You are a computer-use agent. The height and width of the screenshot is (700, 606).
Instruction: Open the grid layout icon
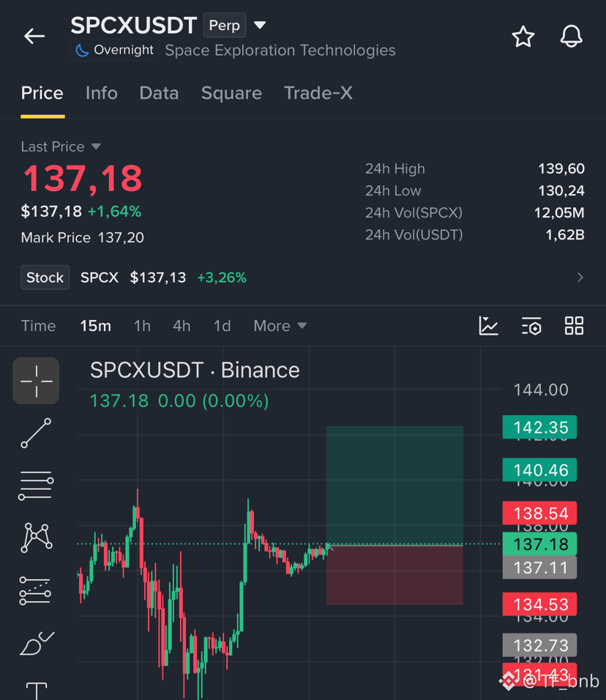coord(574,325)
